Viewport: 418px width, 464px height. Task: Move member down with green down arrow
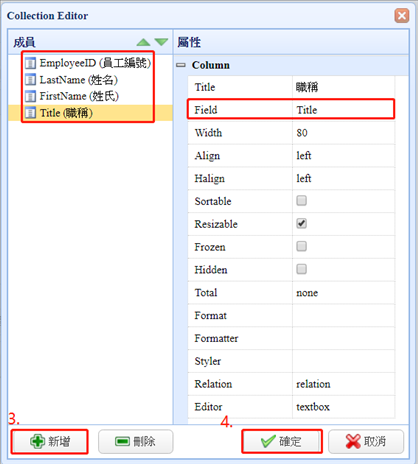click(161, 42)
